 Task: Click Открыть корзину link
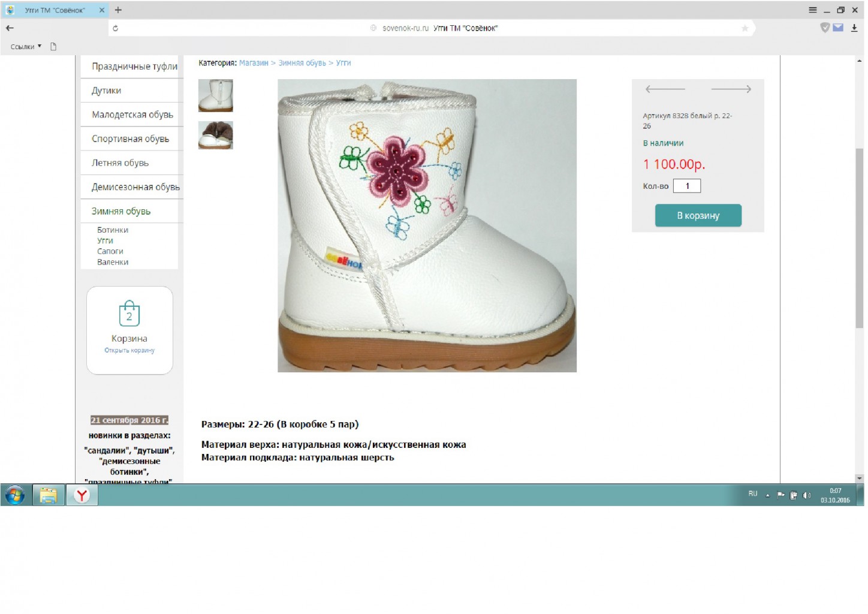(x=129, y=350)
